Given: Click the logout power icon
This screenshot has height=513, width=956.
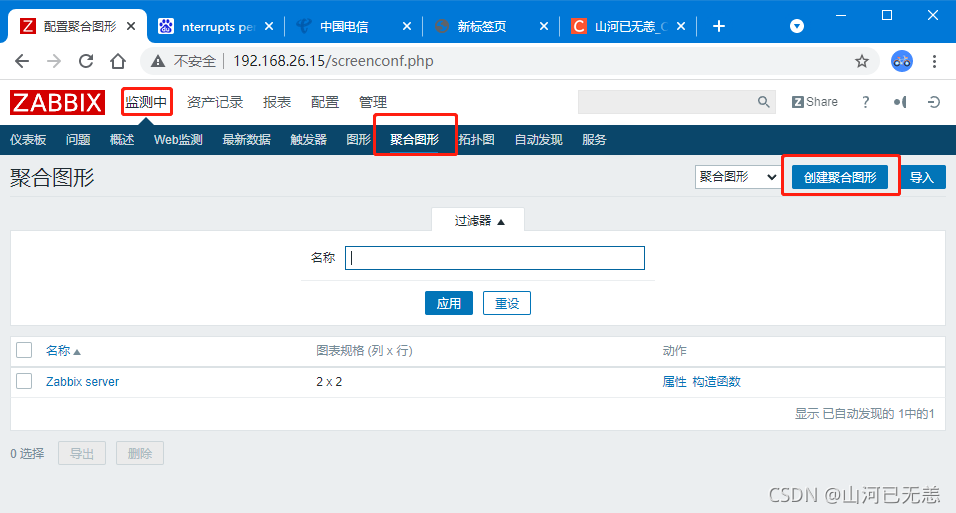Looking at the screenshot, I should (933, 102).
